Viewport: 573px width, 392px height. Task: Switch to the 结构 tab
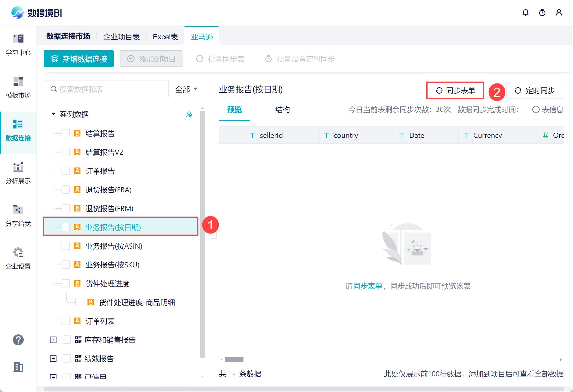(282, 109)
